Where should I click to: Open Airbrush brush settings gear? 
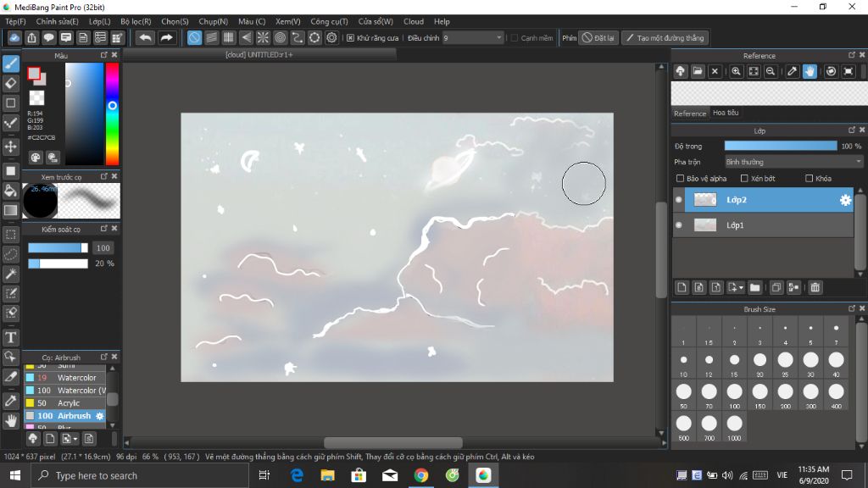click(x=100, y=416)
